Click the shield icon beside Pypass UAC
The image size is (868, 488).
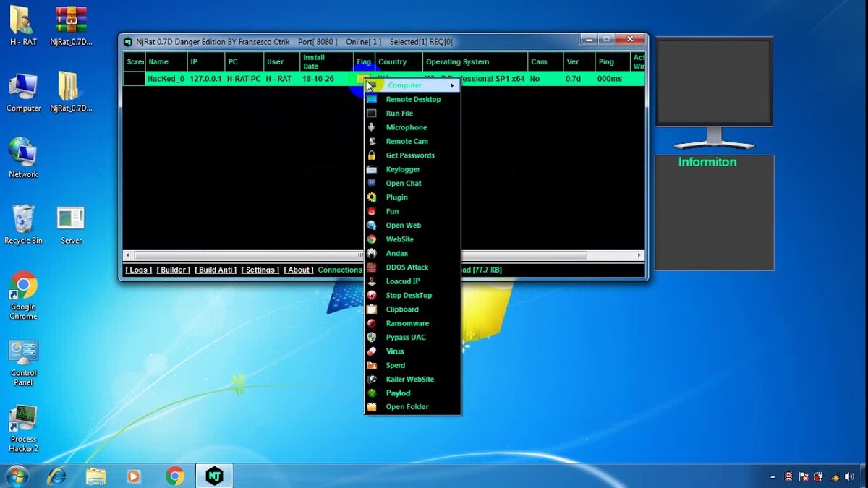(372, 337)
